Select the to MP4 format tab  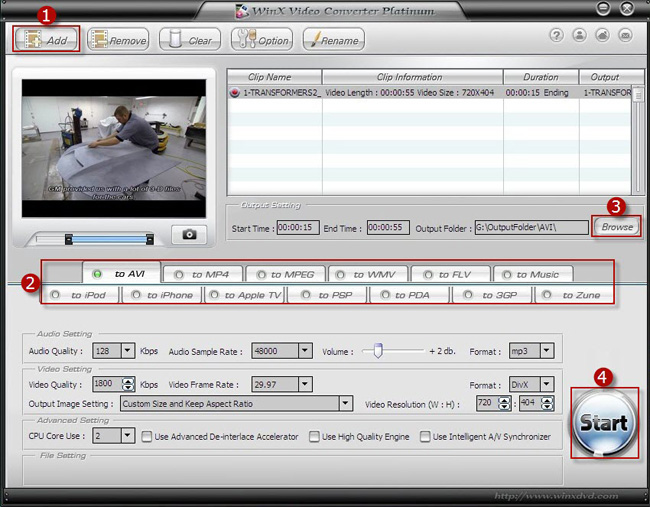(x=203, y=274)
